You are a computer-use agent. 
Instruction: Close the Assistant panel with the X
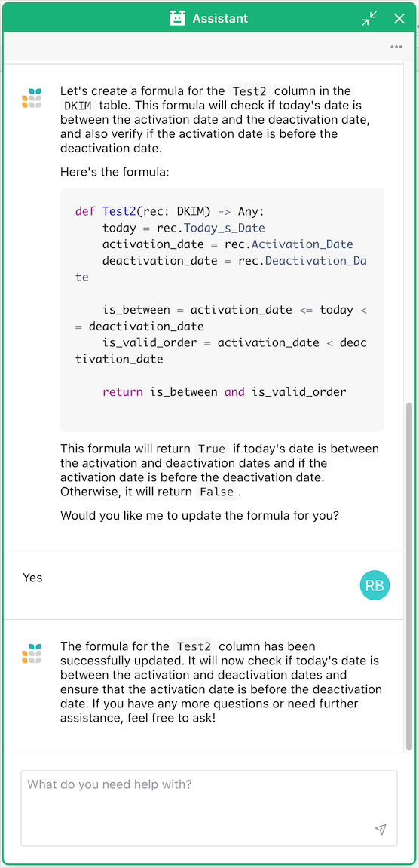click(399, 18)
